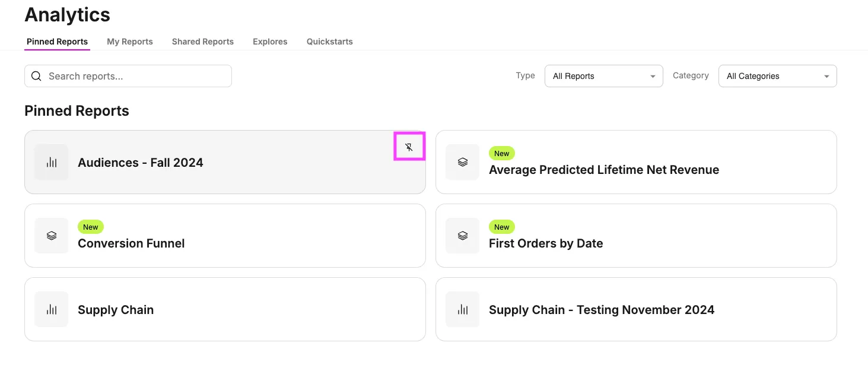Image resolution: width=868 pixels, height=390 pixels.
Task: Click the New badge on Conversion Funnel
Action: click(91, 227)
